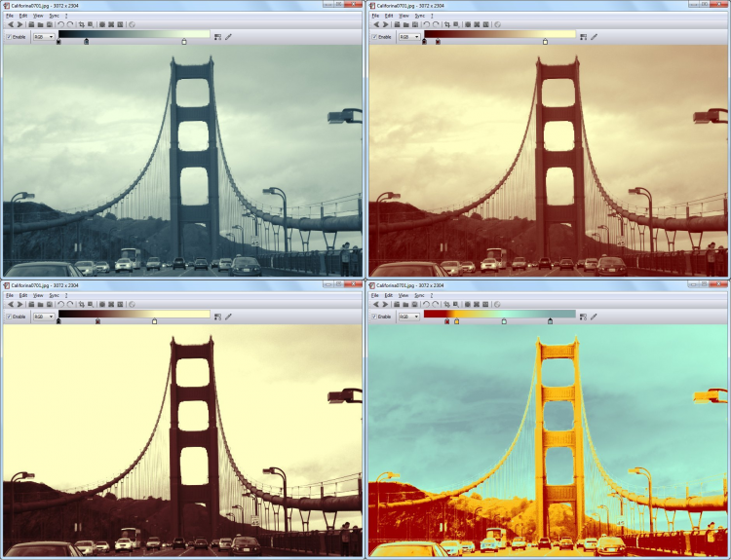Go to previous image in the cream-toned window

point(11,304)
